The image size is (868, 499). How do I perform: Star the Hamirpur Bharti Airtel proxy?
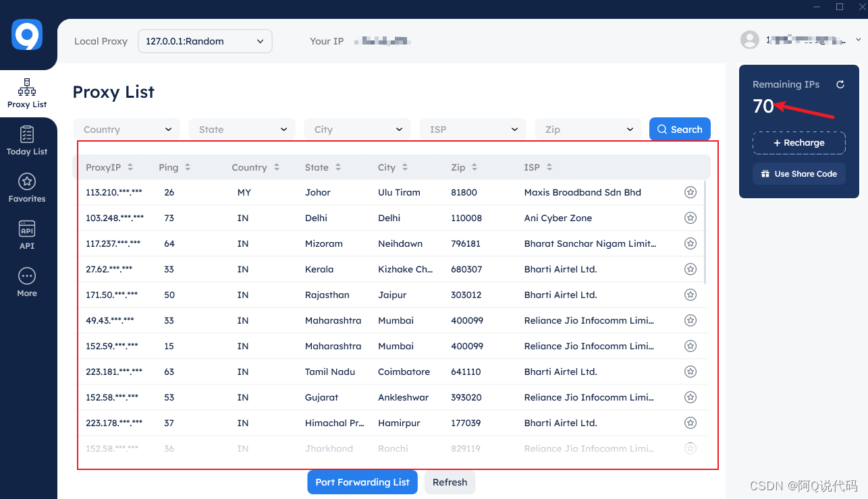(x=690, y=423)
